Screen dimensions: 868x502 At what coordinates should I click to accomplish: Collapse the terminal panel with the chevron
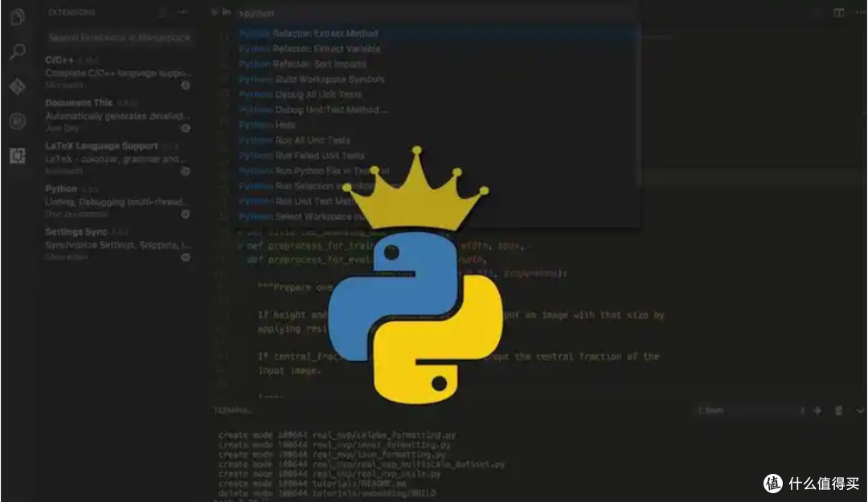[860, 410]
